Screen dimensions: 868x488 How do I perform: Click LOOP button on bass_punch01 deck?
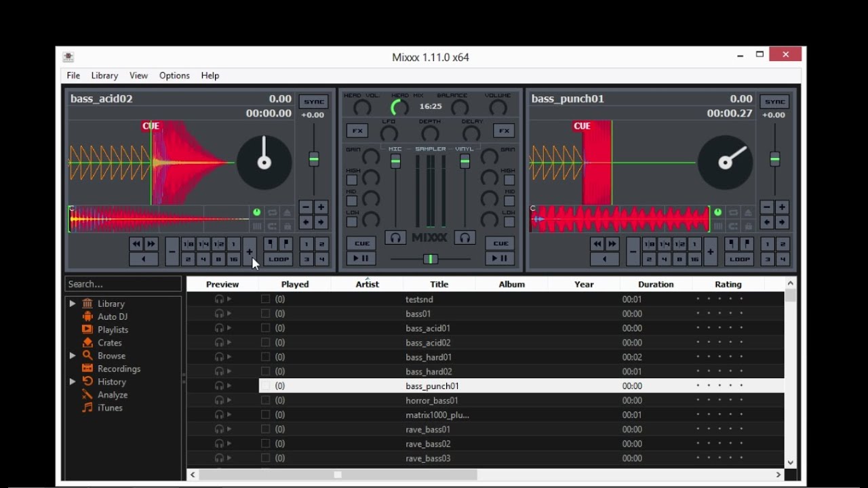point(739,259)
